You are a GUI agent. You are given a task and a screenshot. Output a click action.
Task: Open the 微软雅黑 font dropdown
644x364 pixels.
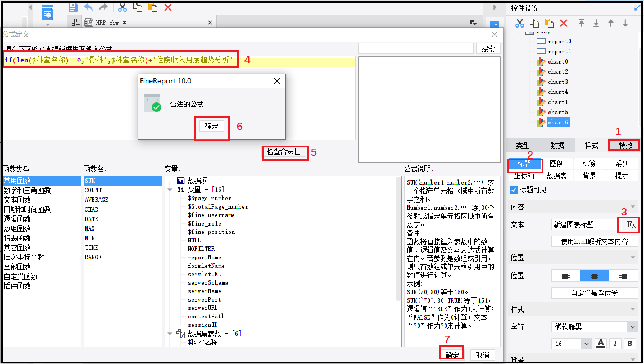(632, 327)
